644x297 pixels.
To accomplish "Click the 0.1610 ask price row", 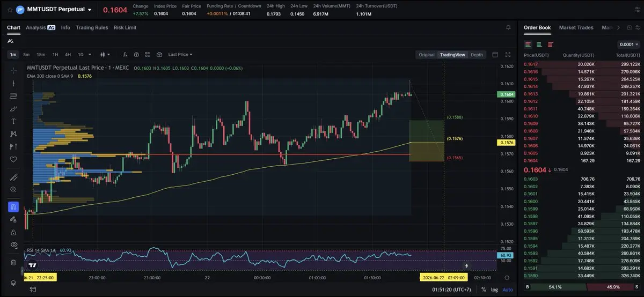I will pos(582,116).
